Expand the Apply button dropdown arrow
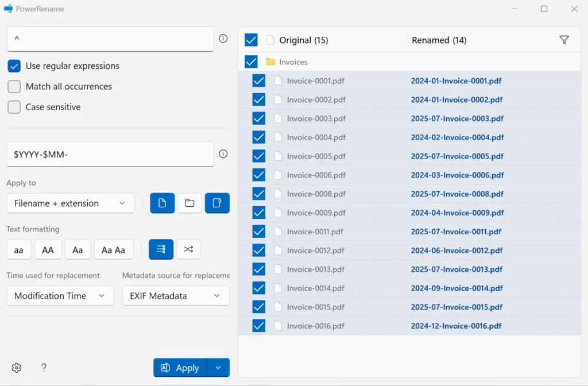Viewport: 588px width, 386px height. [x=218, y=368]
